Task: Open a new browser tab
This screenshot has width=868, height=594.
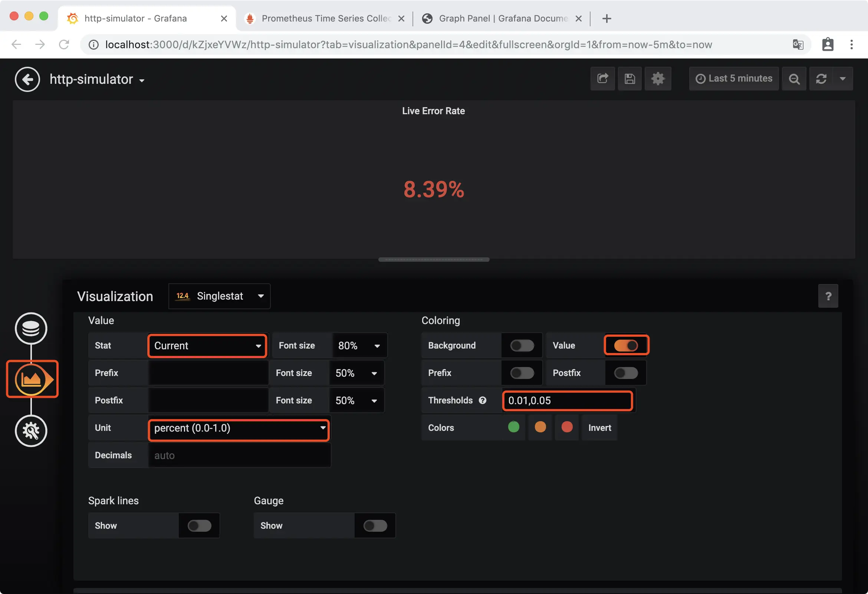Action: pos(607,18)
